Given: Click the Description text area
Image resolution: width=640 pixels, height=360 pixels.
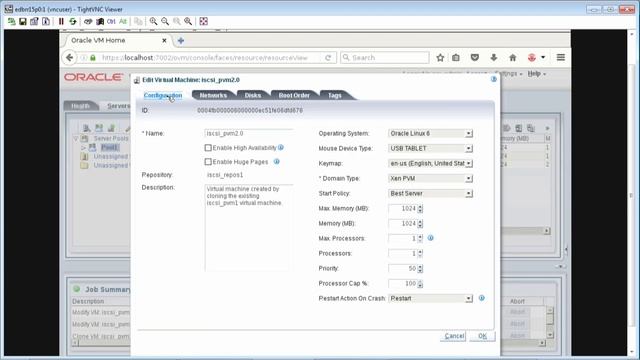Looking at the screenshot, I should click(x=249, y=228).
